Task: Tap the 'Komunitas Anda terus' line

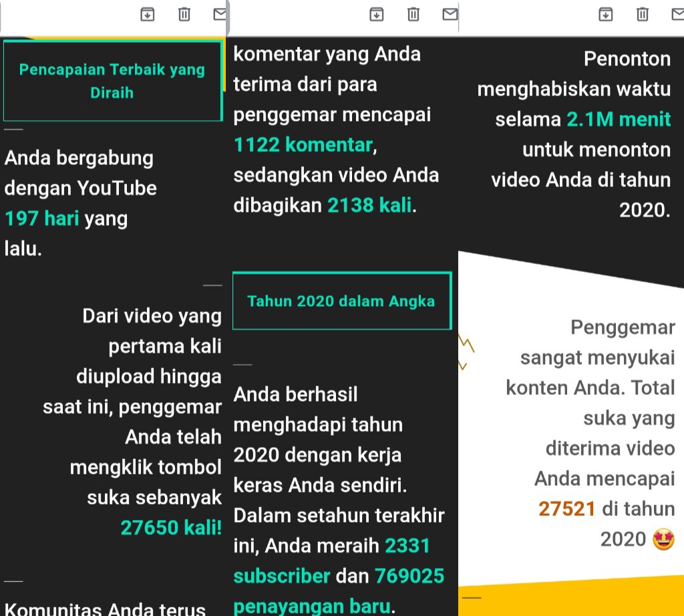Action: coord(105,609)
